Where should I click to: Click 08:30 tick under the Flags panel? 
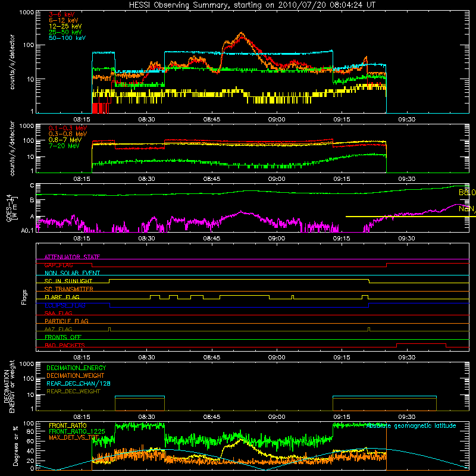point(146,358)
